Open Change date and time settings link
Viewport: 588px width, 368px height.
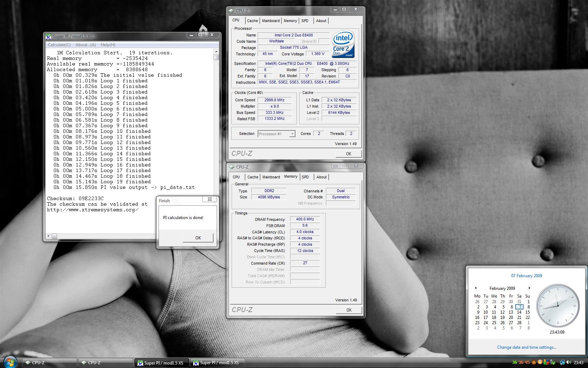click(x=526, y=347)
